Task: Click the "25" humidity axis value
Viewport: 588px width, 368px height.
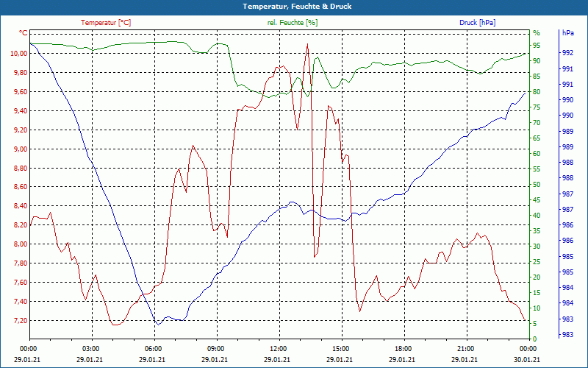Action: [537, 262]
